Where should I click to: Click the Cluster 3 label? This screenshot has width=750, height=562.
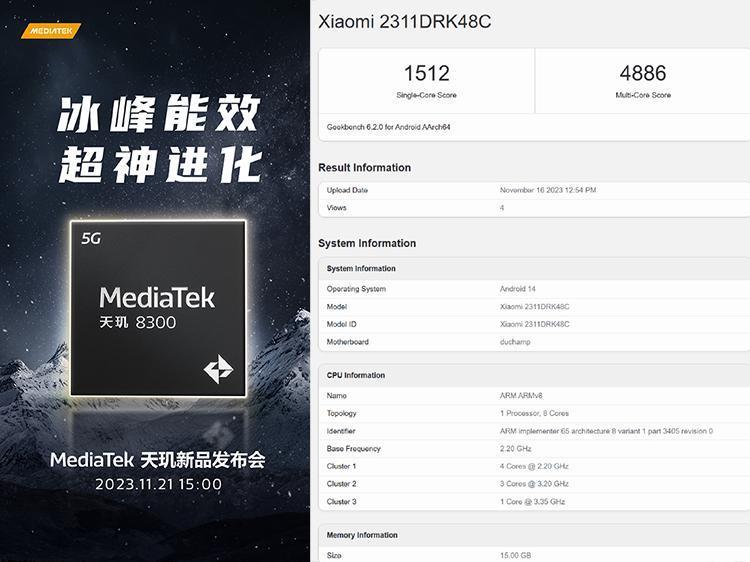coord(342,502)
